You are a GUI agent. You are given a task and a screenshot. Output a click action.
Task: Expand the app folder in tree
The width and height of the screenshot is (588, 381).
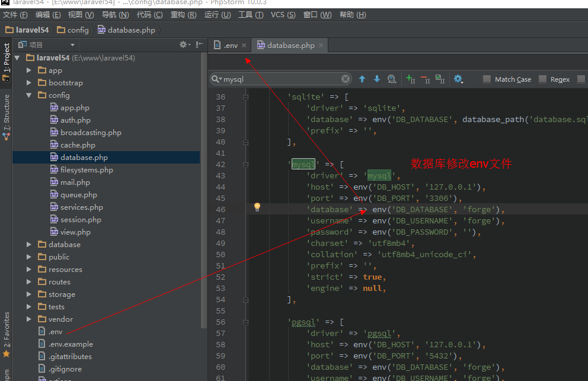[29, 71]
